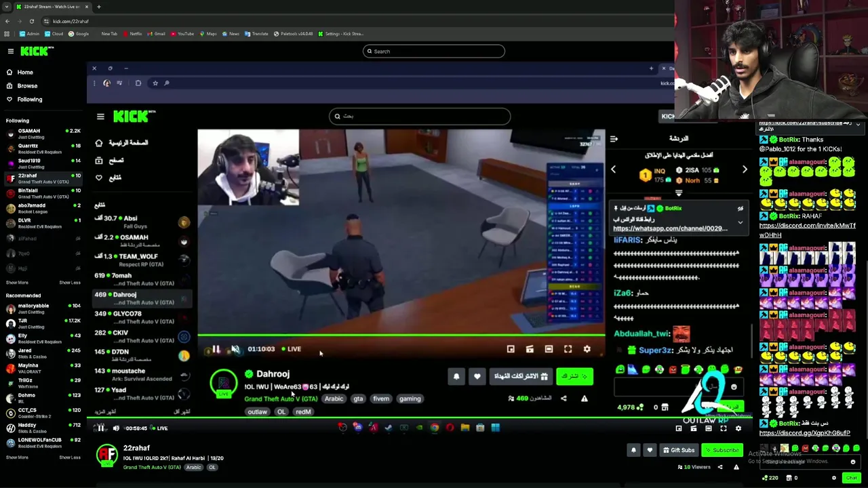Follow 22rahaf with the heart button

coord(650,450)
